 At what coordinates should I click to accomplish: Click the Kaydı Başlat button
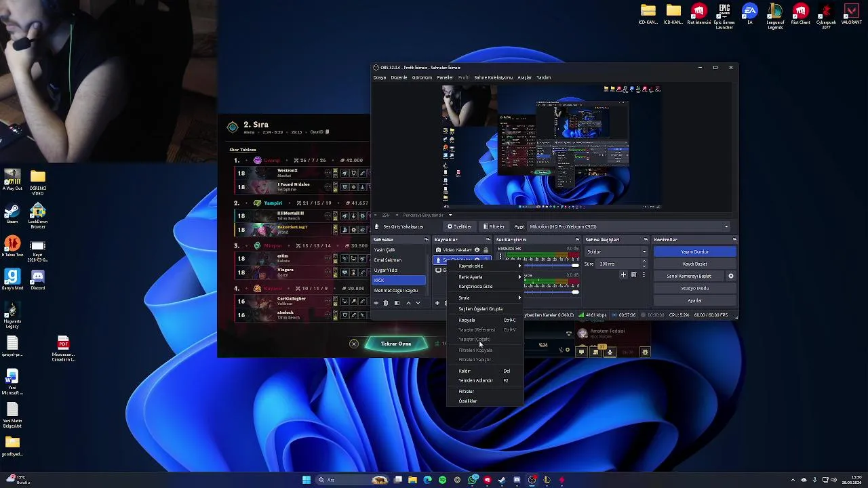(694, 264)
